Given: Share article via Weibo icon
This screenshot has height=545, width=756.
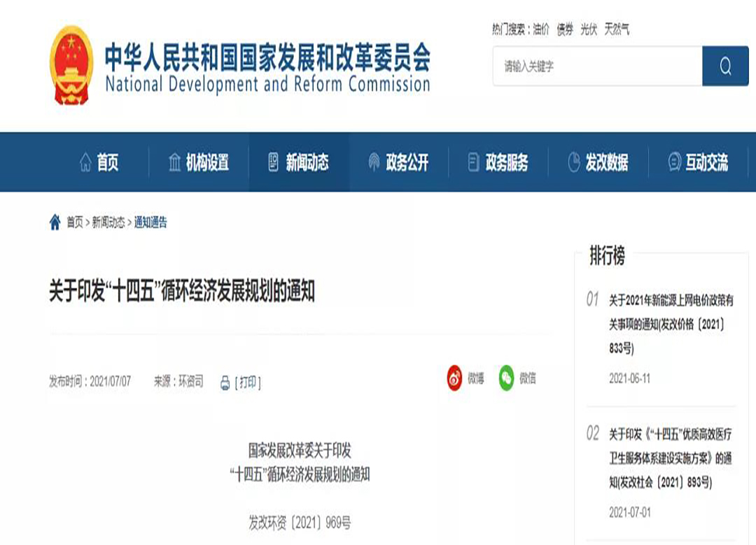Looking at the screenshot, I should [x=455, y=378].
